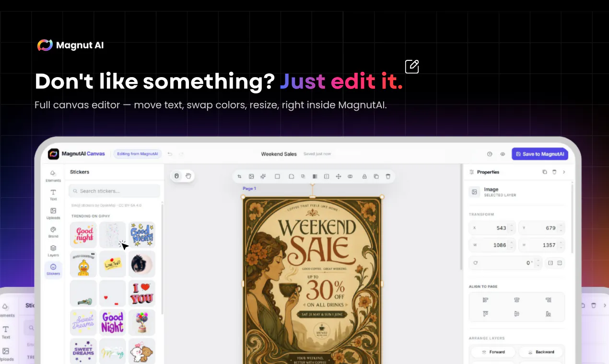Click flip horizontal icon beside rotation
This screenshot has width=609, height=364.
pyautogui.click(x=550, y=263)
